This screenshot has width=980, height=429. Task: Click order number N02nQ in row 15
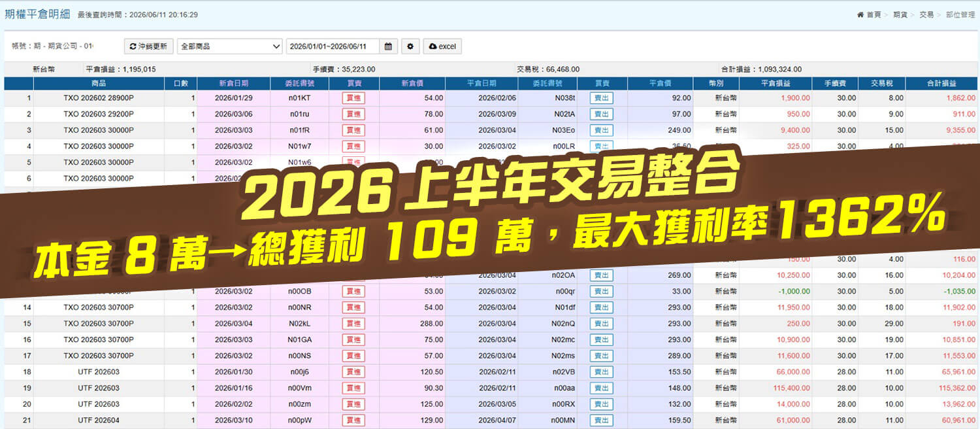(x=564, y=324)
